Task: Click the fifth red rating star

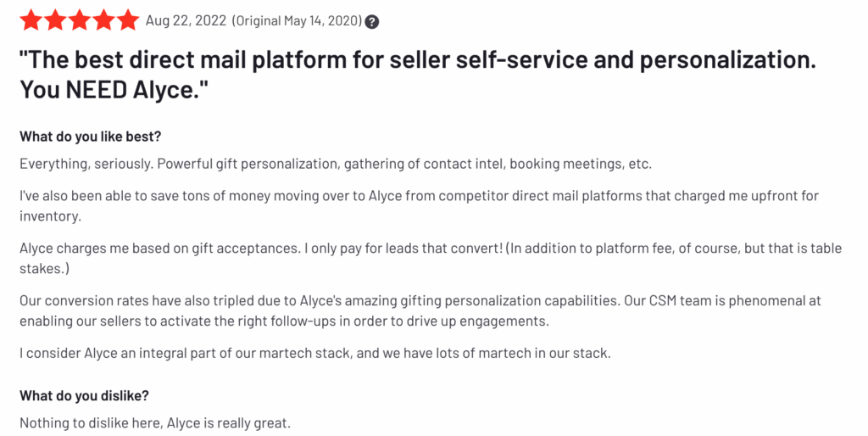Action: [127, 20]
